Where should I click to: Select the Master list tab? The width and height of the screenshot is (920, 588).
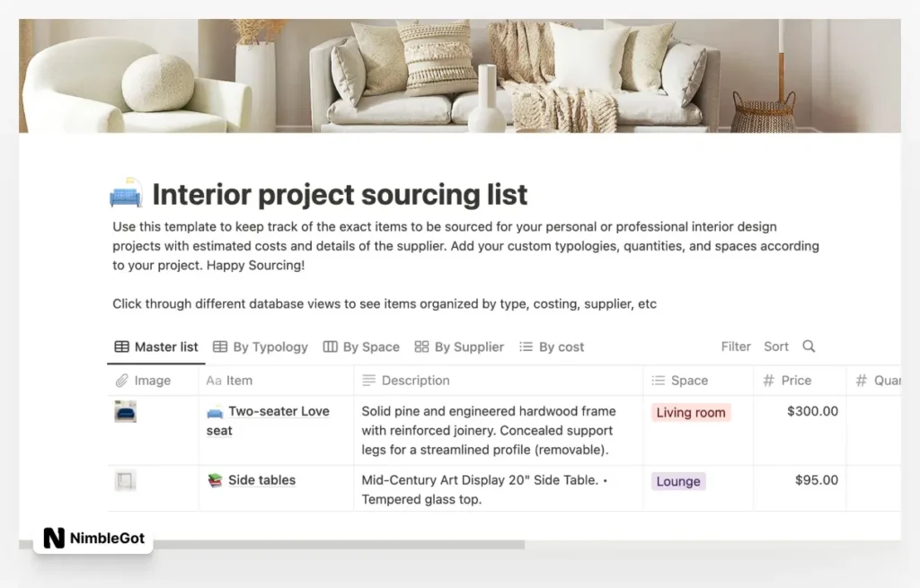(x=156, y=347)
